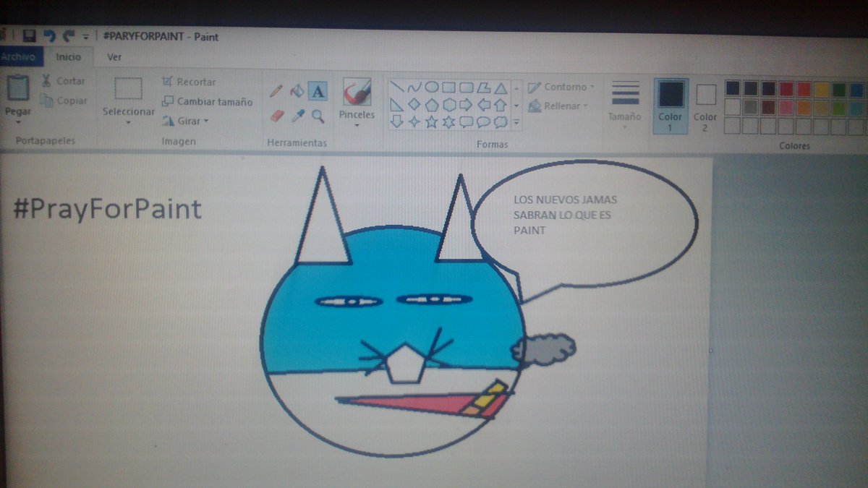The width and height of the screenshot is (868, 488).
Task: Choose the Diamond shape
Action: [x=414, y=105]
